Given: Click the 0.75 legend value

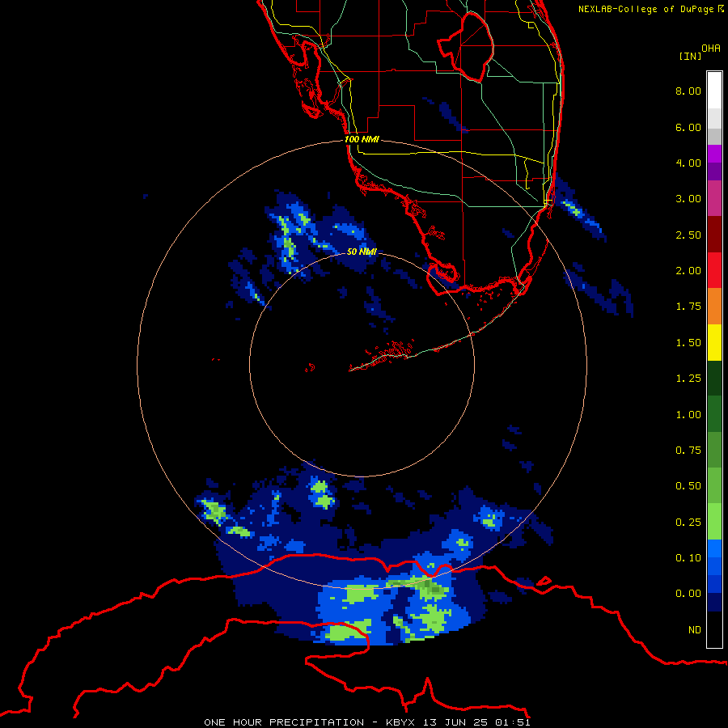Looking at the screenshot, I should point(688,451).
